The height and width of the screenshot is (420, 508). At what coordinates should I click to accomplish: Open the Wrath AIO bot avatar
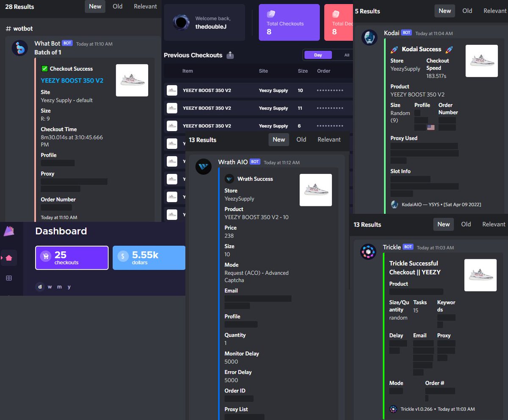point(203,167)
